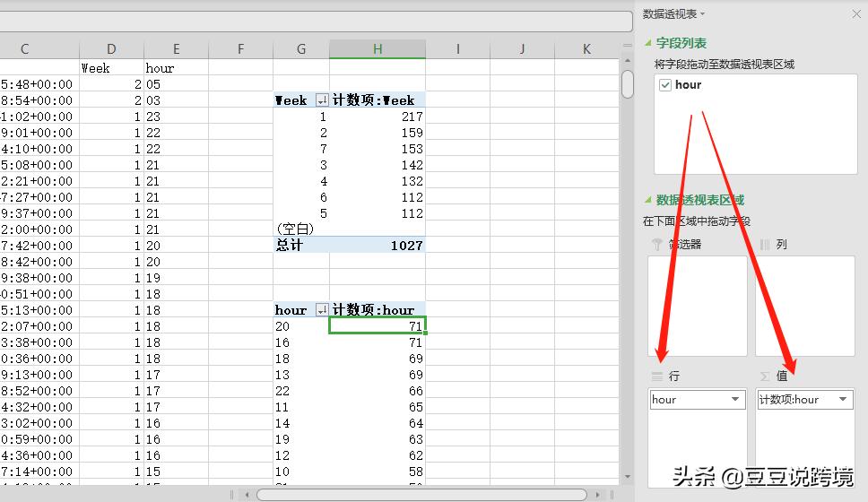
Task: Select the 总计 label cell
Action: (301, 246)
